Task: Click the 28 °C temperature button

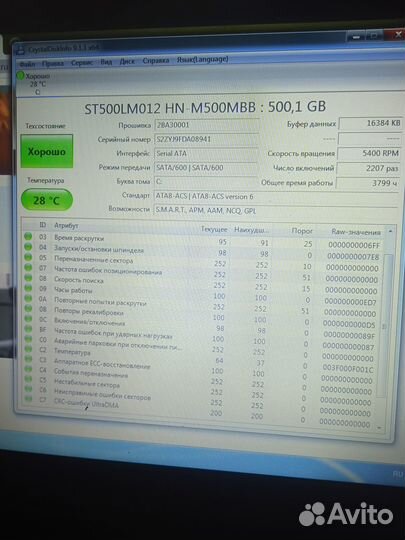Action: click(x=47, y=200)
